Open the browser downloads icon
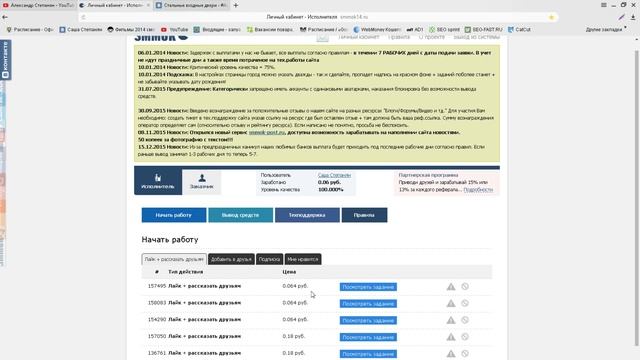This screenshot has width=640, height=360. 633,17
